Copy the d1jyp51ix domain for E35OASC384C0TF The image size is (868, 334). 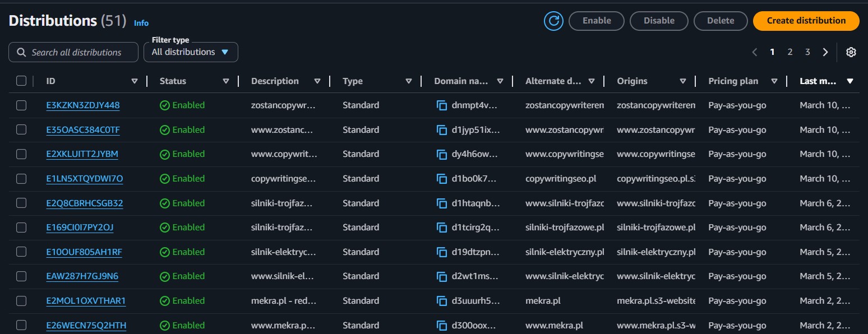click(442, 129)
